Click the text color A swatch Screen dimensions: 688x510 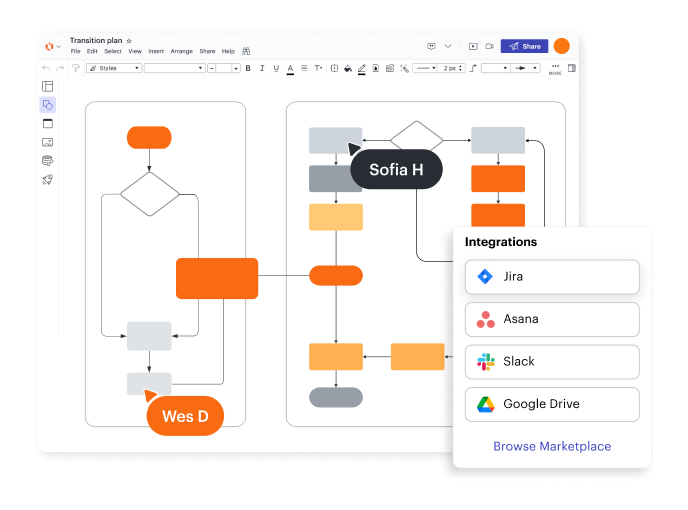(x=290, y=68)
